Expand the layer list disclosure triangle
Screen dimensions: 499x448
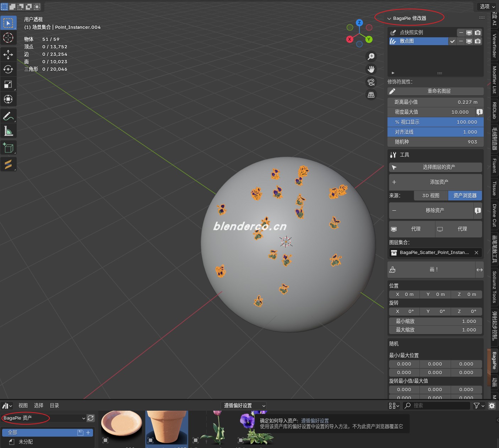coord(393,73)
